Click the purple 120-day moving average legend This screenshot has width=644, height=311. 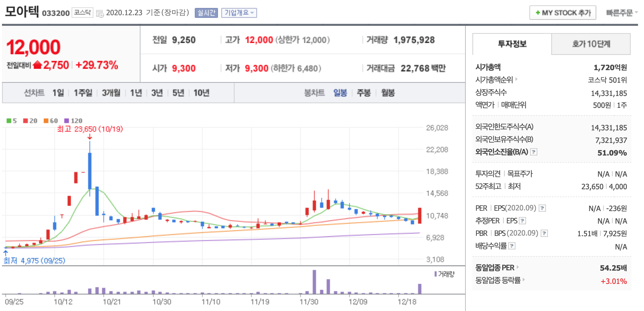tap(73, 121)
